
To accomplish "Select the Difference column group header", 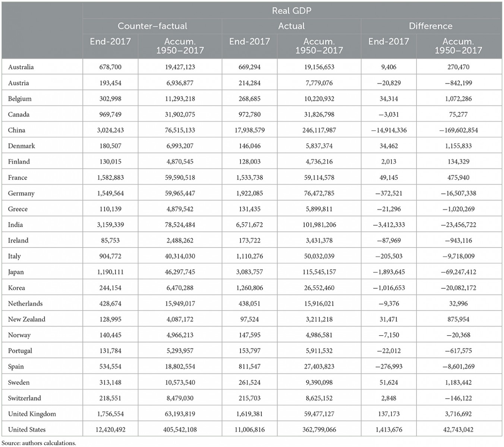I will tap(431, 26).
